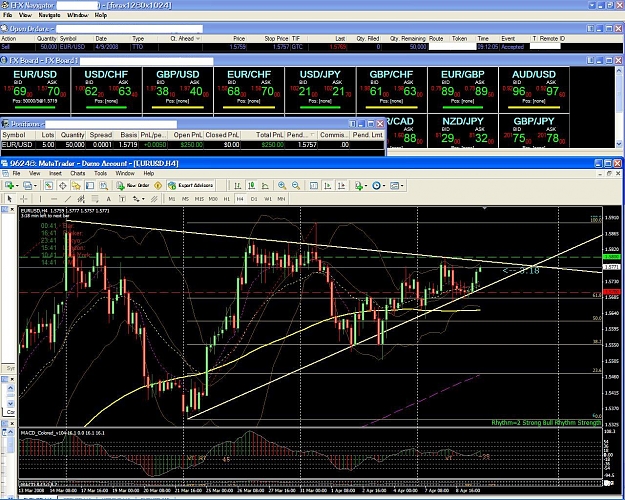Screen dimensions: 625x500
Task: Switch chart to Line Chart style
Action: click(265, 185)
